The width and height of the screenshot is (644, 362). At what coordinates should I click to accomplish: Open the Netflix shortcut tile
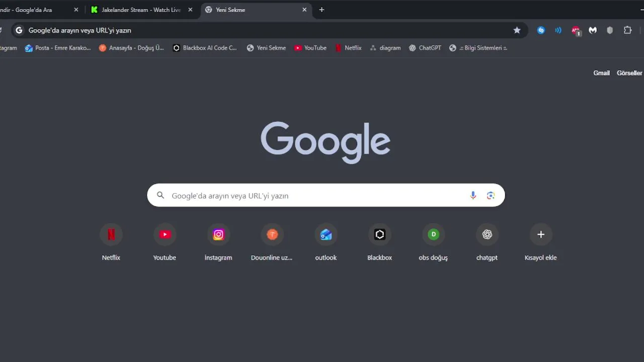coord(111,243)
